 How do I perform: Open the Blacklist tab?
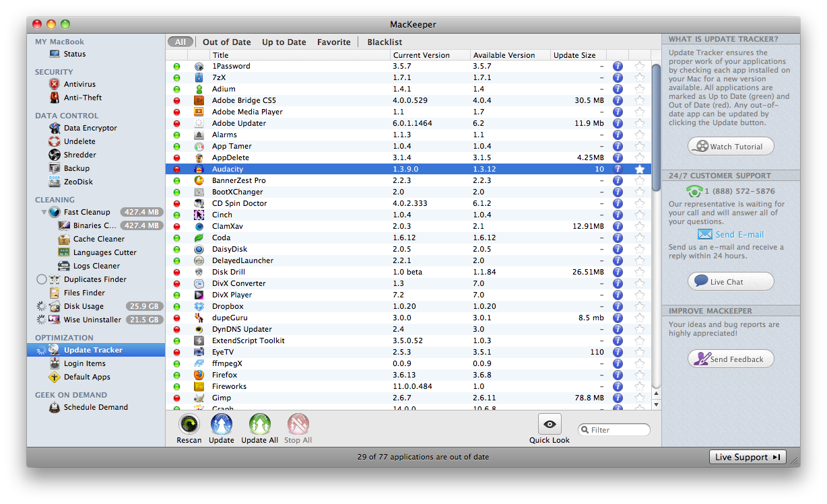click(385, 42)
